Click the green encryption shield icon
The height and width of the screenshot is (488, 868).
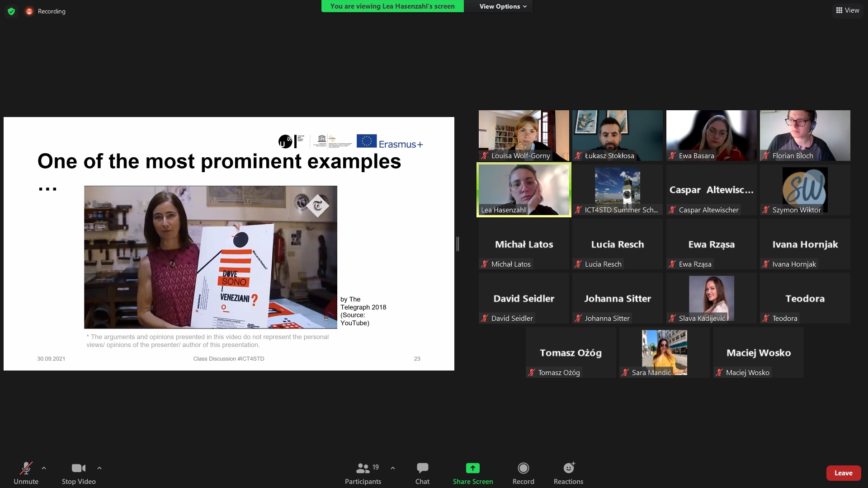pyautogui.click(x=11, y=11)
